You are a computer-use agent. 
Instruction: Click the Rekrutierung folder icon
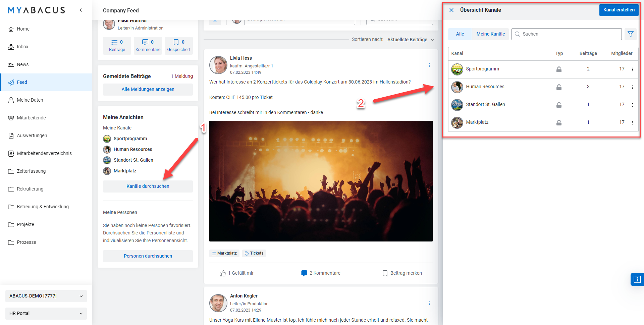coord(11,189)
